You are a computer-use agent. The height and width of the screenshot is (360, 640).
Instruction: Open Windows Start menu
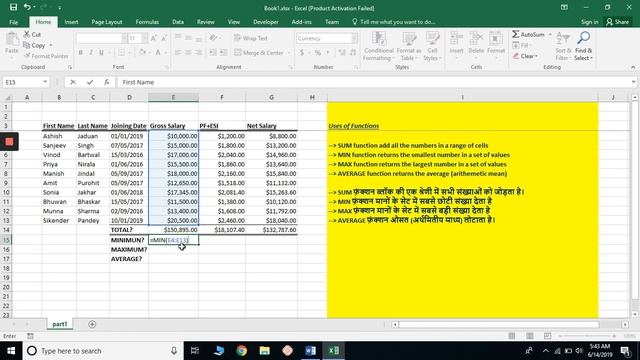click(x=11, y=351)
